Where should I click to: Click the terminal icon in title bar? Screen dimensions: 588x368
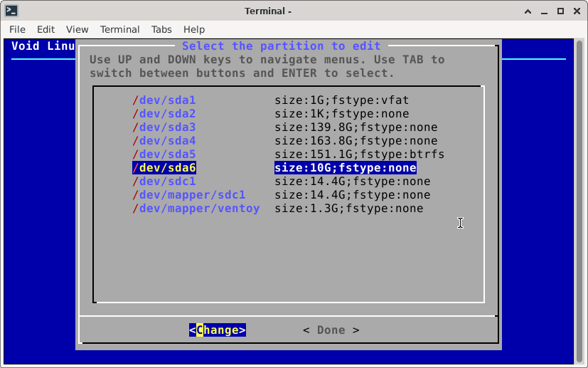[x=11, y=11]
